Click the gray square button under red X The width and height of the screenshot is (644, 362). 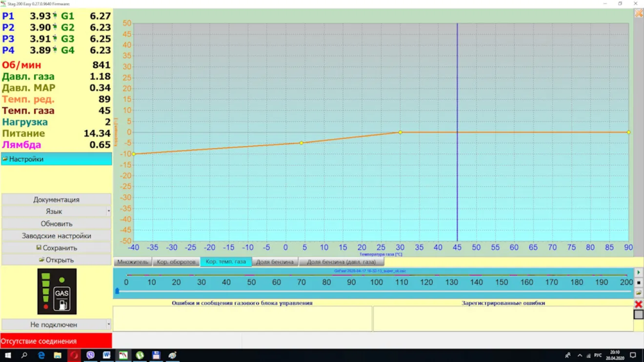[x=638, y=315]
